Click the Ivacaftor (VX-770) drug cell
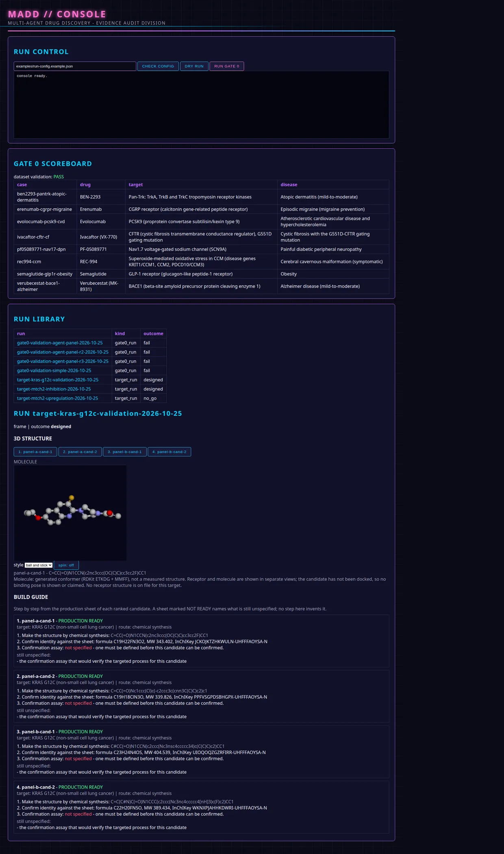Viewport: 504px width, 854px height. click(x=101, y=237)
